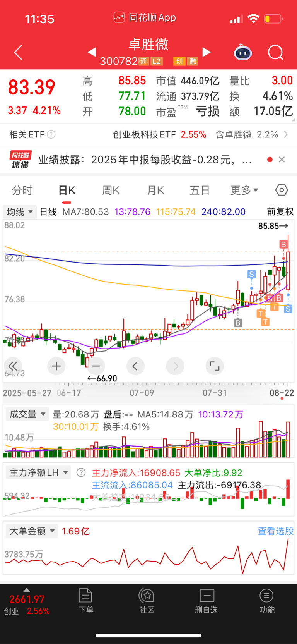297x644 pixels.
Task: Tap the 85.85 high price label
Action: (273, 226)
